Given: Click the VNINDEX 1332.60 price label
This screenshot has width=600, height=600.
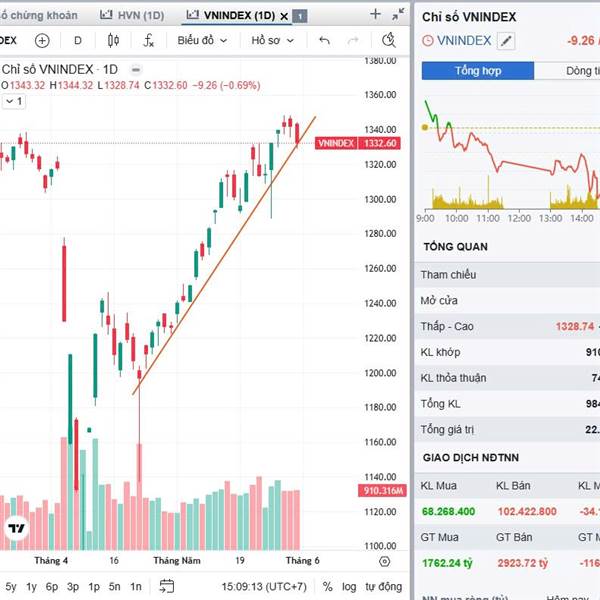Looking at the screenshot, I should 357,143.
